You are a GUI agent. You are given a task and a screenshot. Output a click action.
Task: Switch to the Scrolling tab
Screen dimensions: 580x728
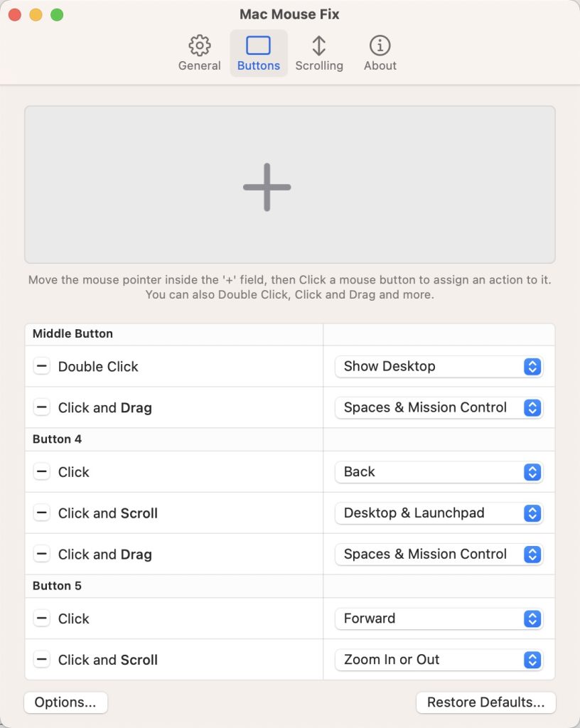tap(319, 53)
